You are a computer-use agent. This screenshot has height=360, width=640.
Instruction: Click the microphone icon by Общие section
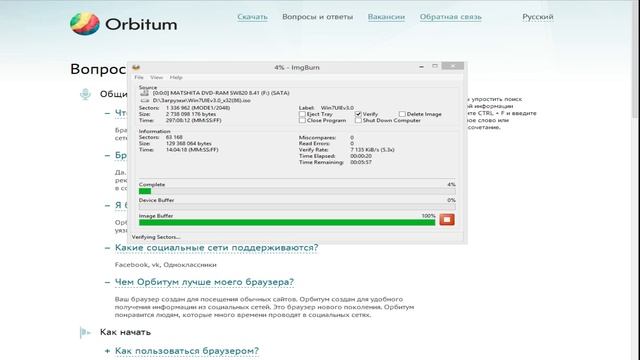click(x=85, y=94)
